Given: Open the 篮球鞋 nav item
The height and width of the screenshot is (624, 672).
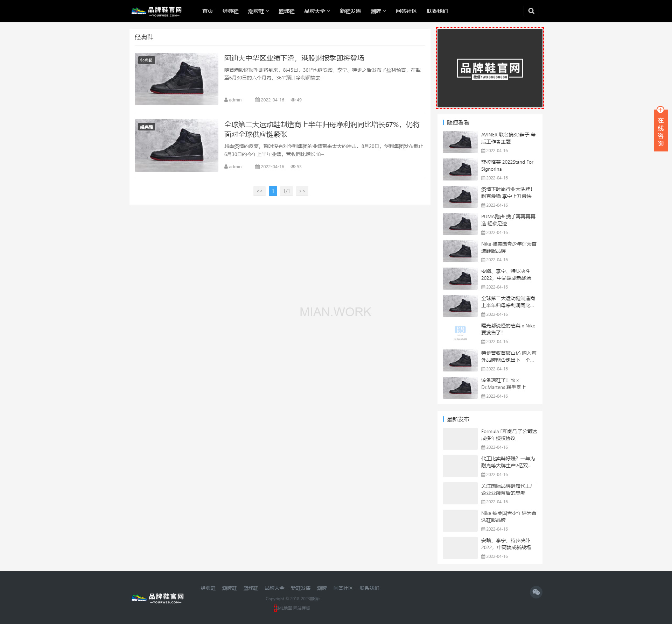Looking at the screenshot, I should 286,11.
